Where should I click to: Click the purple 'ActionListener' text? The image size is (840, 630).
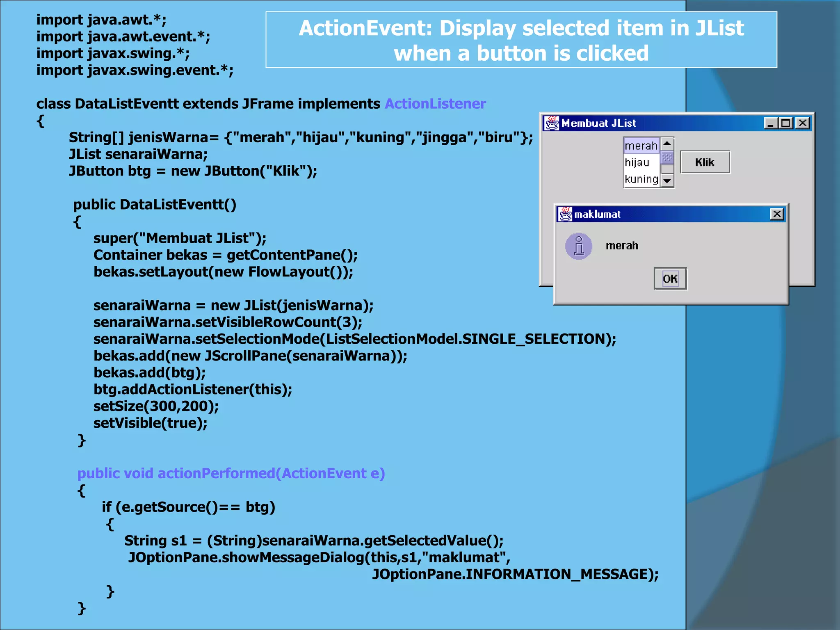(x=435, y=104)
